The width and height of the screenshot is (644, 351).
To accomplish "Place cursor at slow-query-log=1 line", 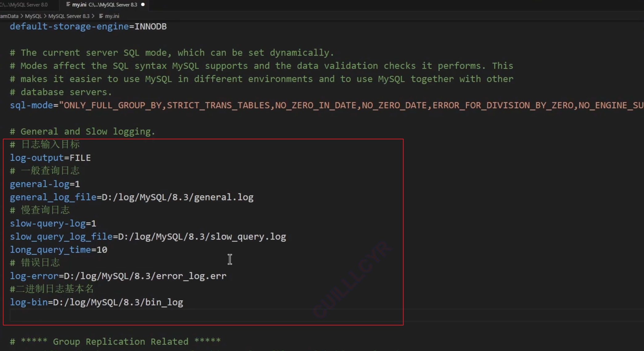I will point(53,224).
